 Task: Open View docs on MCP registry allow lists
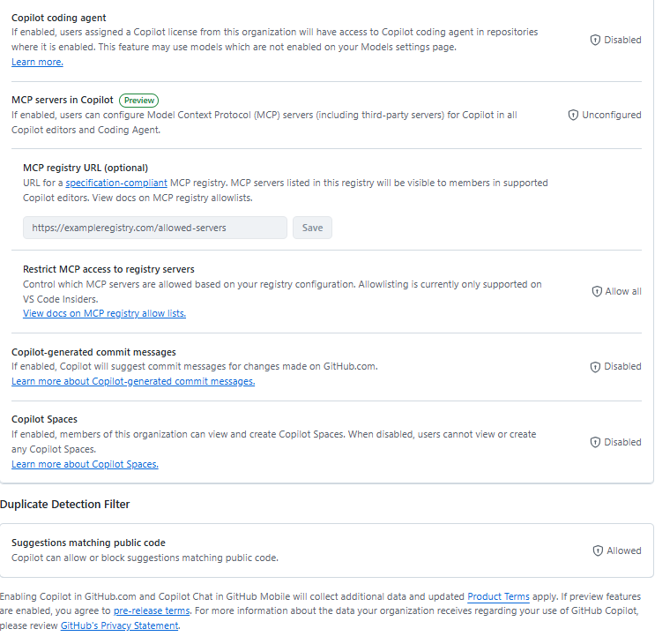[x=104, y=313]
